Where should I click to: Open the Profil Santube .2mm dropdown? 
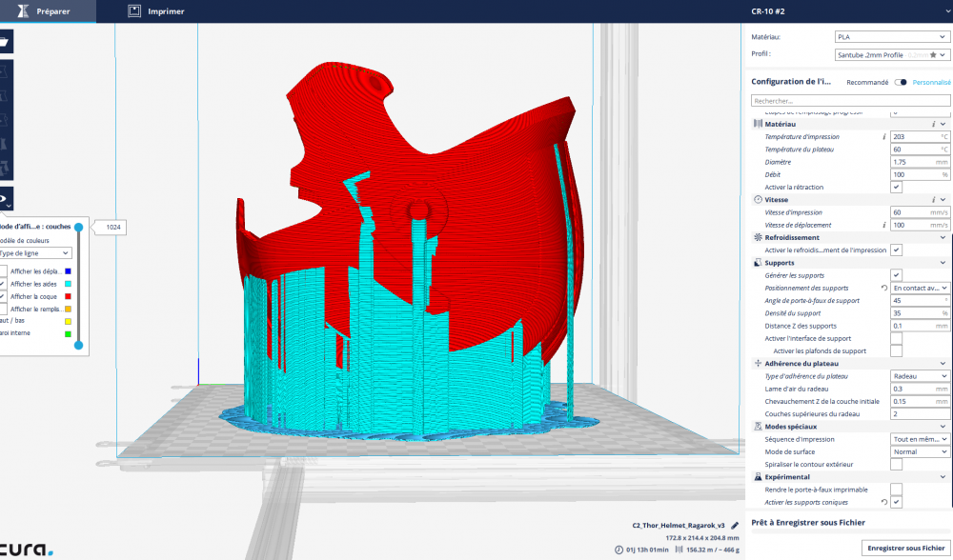[x=892, y=54]
